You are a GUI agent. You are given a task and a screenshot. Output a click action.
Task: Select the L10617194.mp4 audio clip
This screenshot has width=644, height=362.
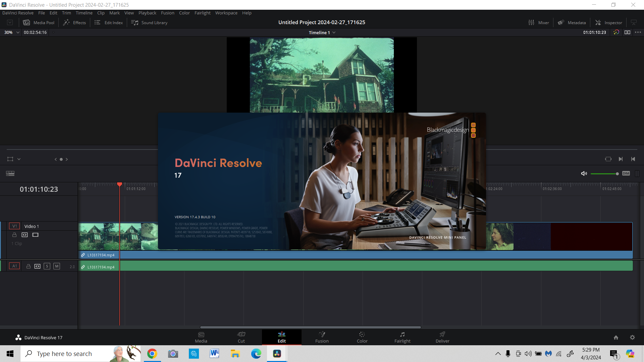point(356,266)
